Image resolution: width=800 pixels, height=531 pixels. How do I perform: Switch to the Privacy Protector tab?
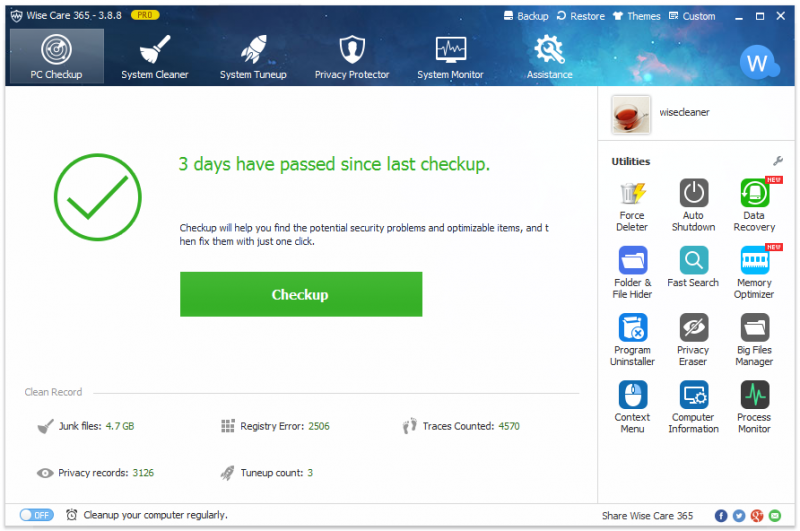pos(352,57)
